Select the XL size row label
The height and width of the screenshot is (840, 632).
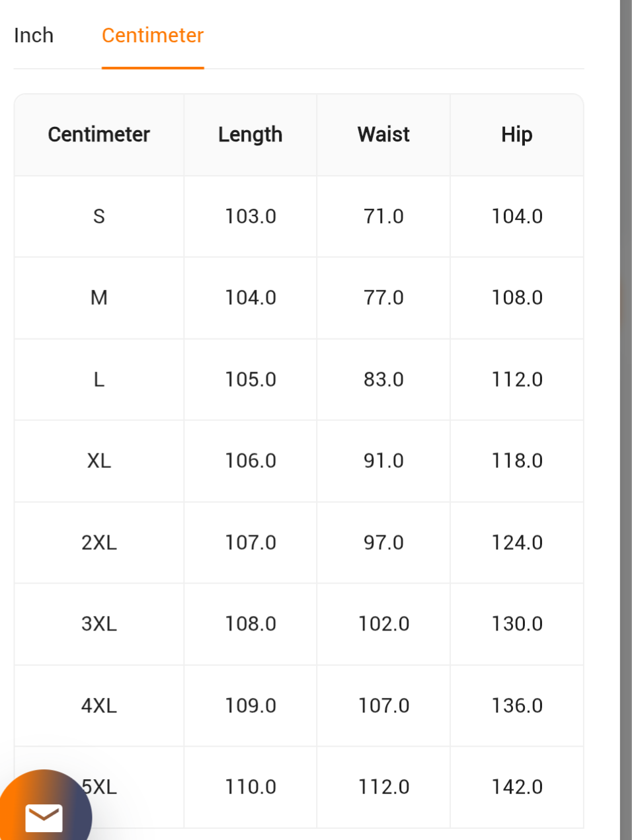[99, 461]
